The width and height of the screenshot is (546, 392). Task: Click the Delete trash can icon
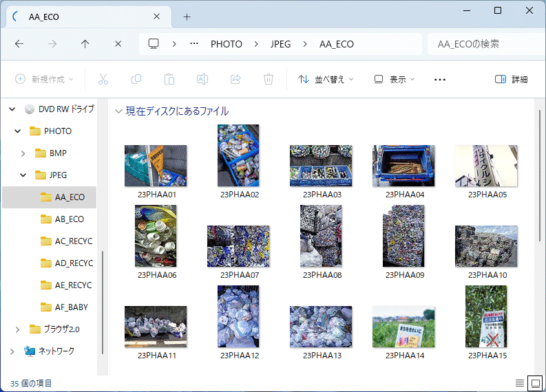[269, 79]
